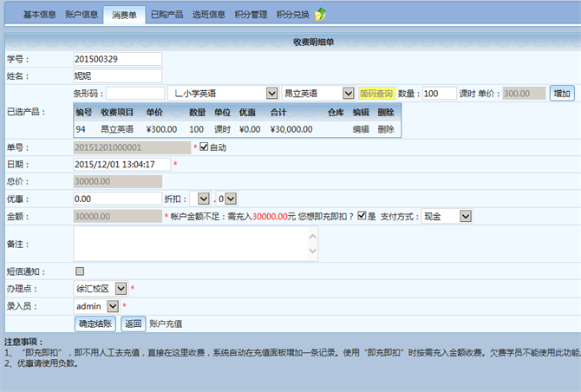Image resolution: width=581 pixels, height=392 pixels.
Task: Open the 账户信息 tab
Action: pos(82,15)
